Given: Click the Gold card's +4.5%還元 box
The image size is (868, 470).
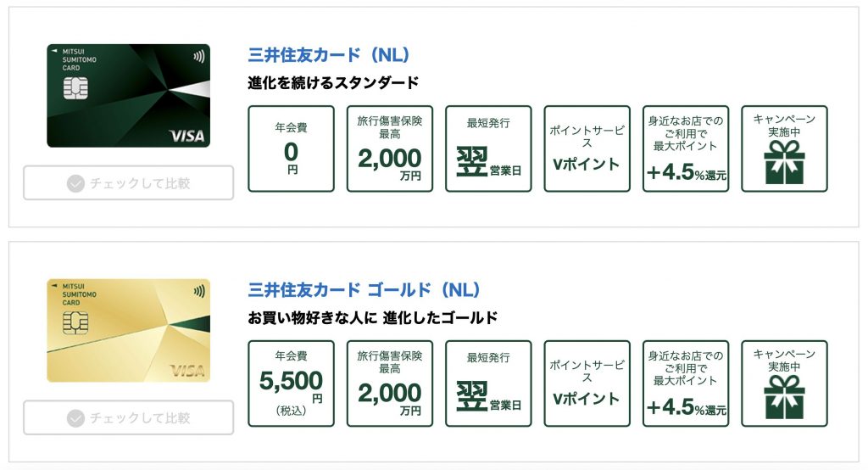Looking at the screenshot, I should [685, 383].
